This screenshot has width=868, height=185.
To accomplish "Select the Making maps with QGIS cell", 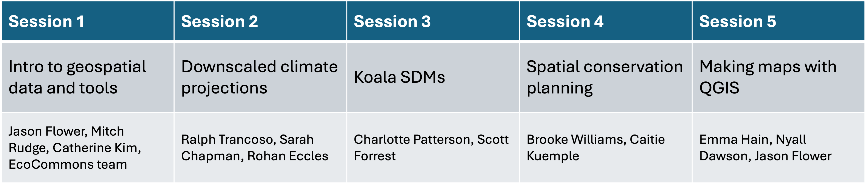I will tap(778, 77).
